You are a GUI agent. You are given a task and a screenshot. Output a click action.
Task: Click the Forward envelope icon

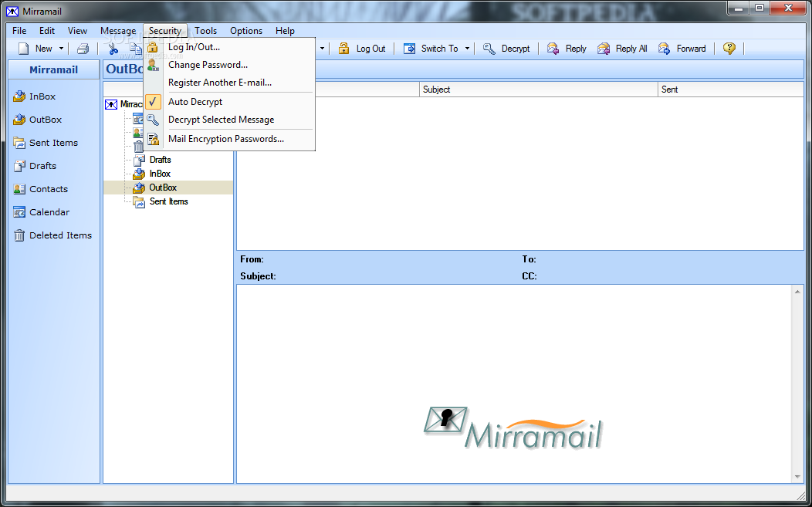pyautogui.click(x=665, y=49)
